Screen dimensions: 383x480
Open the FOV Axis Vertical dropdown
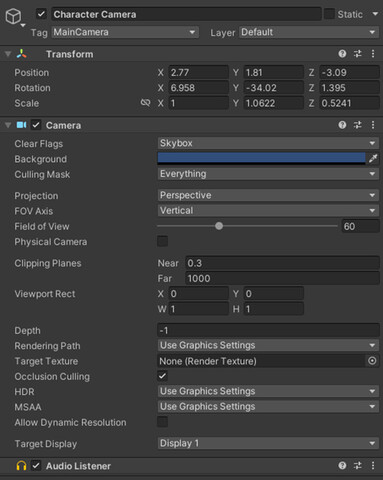click(268, 211)
